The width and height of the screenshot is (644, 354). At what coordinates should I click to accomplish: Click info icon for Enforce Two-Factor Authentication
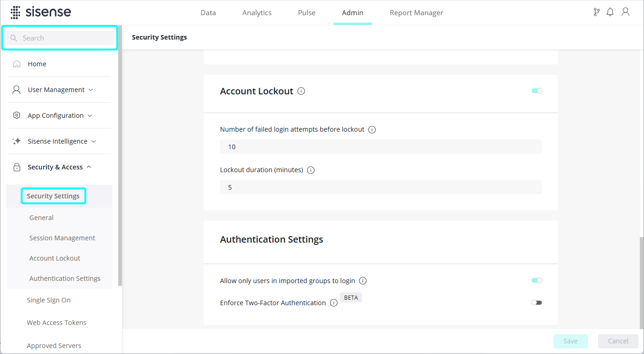(334, 303)
